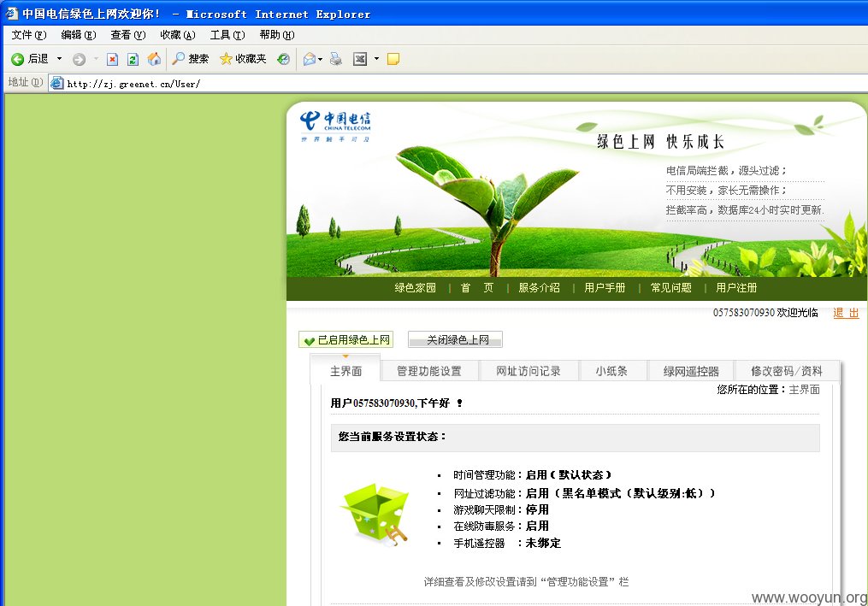Click the green box illustration
868x606 pixels.
point(376,515)
